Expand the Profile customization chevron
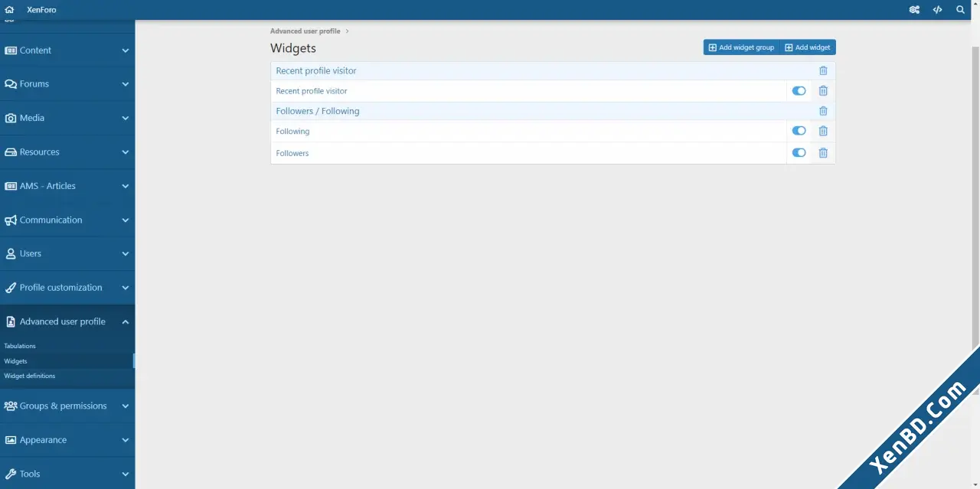Image resolution: width=980 pixels, height=489 pixels. coord(126,288)
